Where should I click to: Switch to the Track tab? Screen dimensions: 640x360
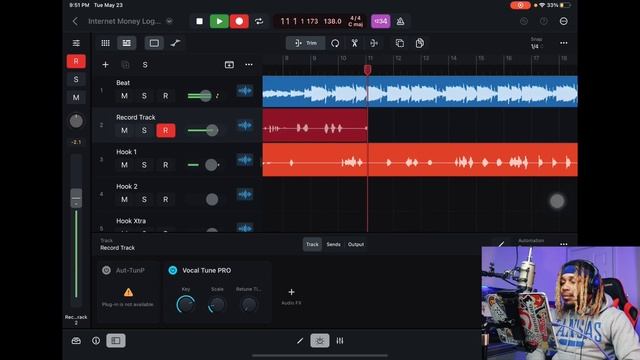pos(312,244)
